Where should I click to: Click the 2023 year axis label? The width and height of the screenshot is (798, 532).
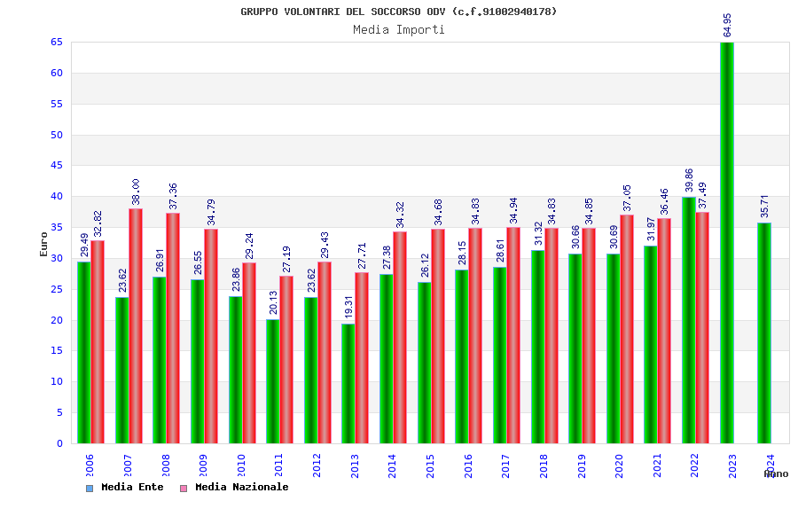pyautogui.click(x=732, y=465)
